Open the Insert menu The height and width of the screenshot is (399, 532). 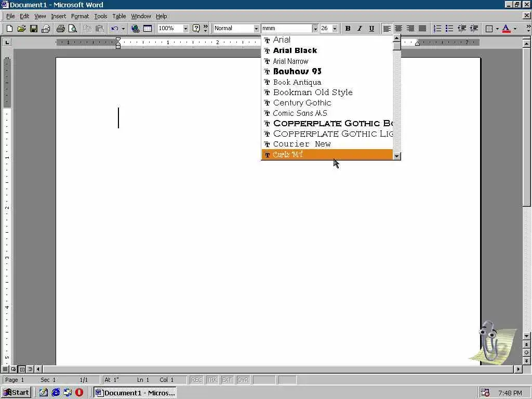tap(58, 16)
